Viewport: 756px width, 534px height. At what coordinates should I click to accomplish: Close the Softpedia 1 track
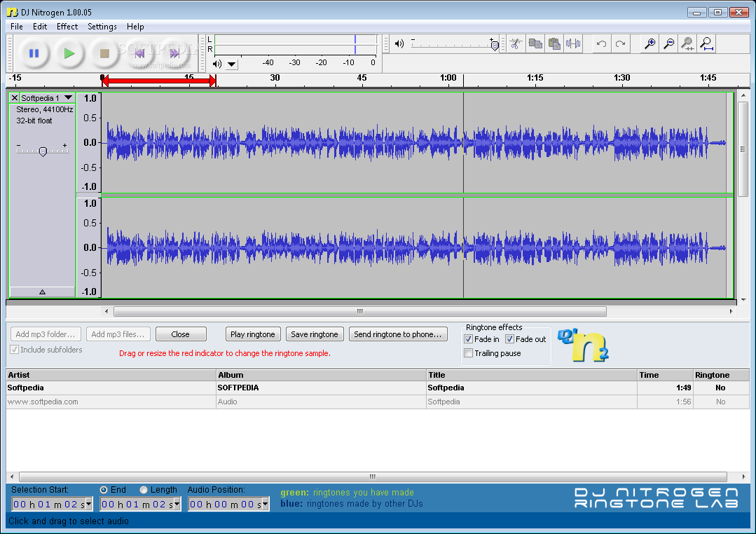15,98
